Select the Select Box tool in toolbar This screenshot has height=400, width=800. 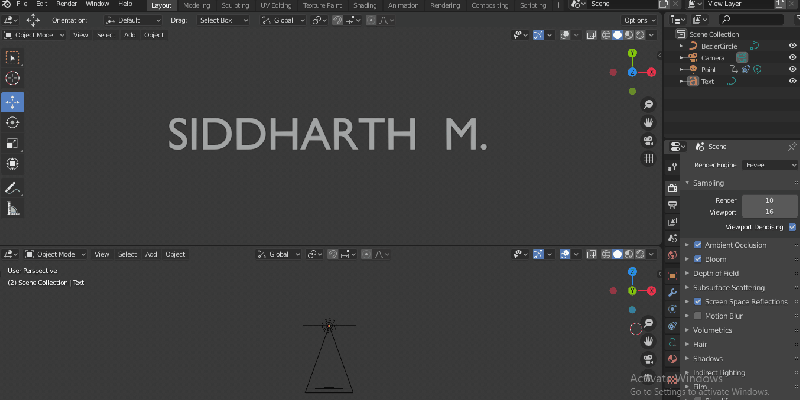12,57
